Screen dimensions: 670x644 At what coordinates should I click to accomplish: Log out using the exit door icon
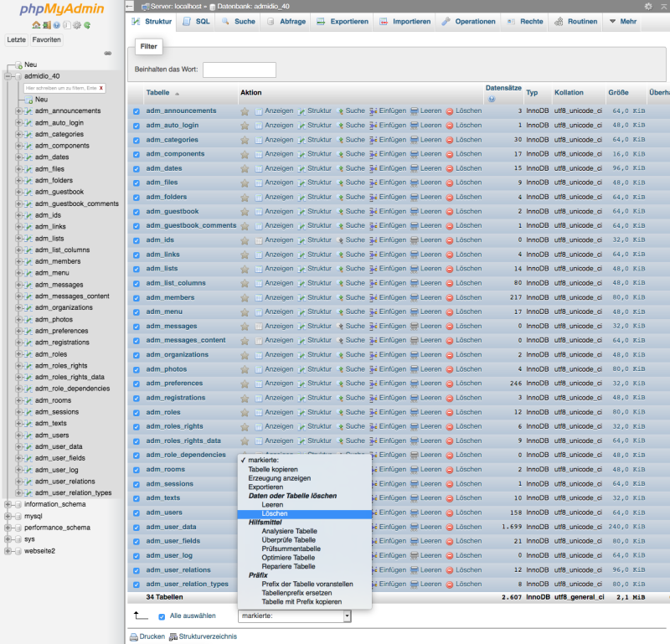click(x=46, y=24)
